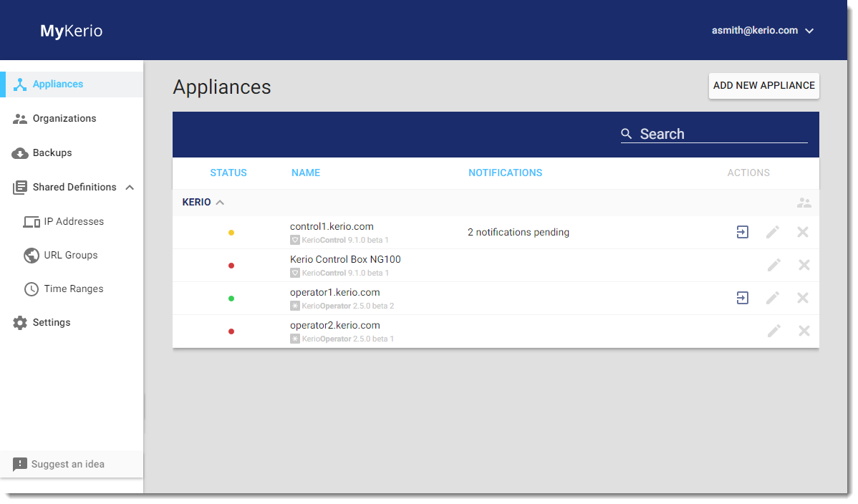Remove operator1.kerio.com appliance
This screenshot has width=858, height=504.
coord(803,298)
